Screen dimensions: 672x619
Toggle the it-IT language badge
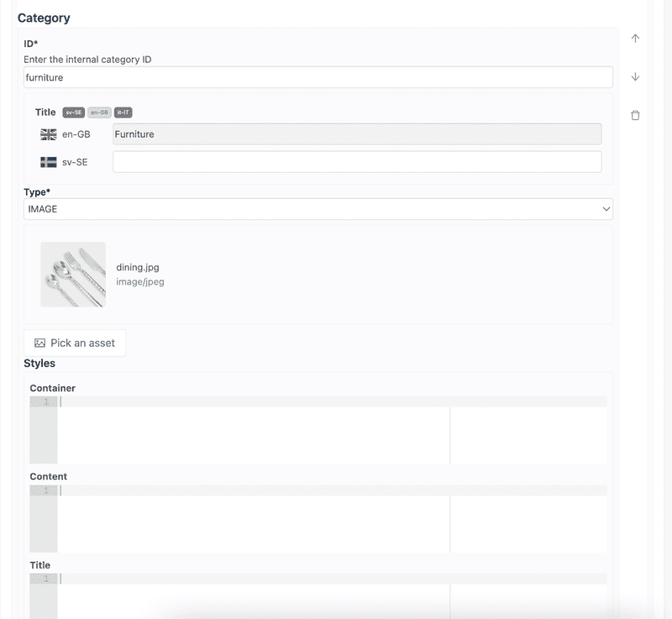(123, 113)
